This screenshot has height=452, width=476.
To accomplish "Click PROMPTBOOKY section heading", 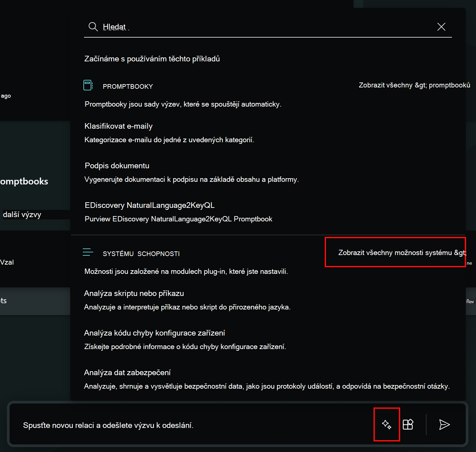I will tap(128, 86).
